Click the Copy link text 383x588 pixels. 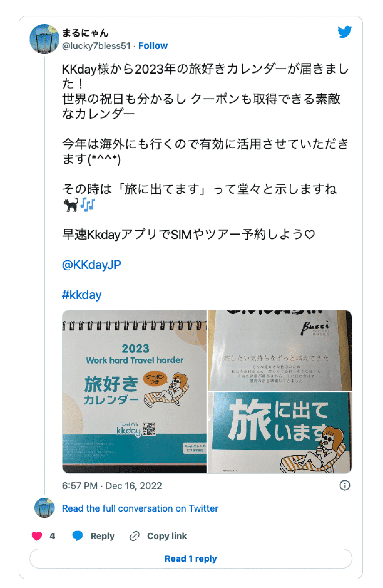pyautogui.click(x=167, y=536)
